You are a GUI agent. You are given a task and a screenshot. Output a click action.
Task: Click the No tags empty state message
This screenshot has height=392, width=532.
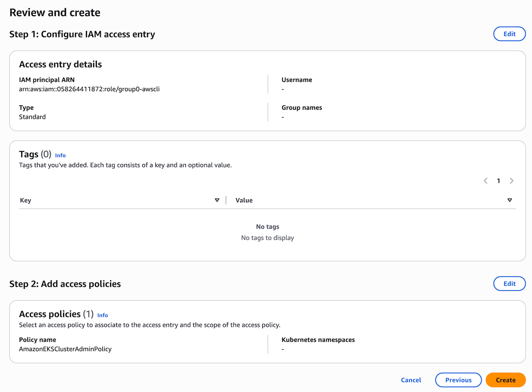tap(267, 227)
